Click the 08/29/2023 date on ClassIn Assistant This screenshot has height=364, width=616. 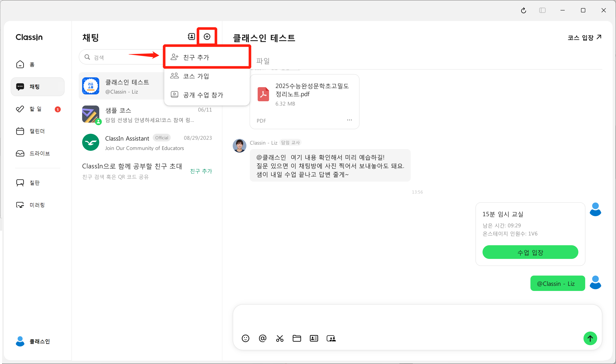198,138
